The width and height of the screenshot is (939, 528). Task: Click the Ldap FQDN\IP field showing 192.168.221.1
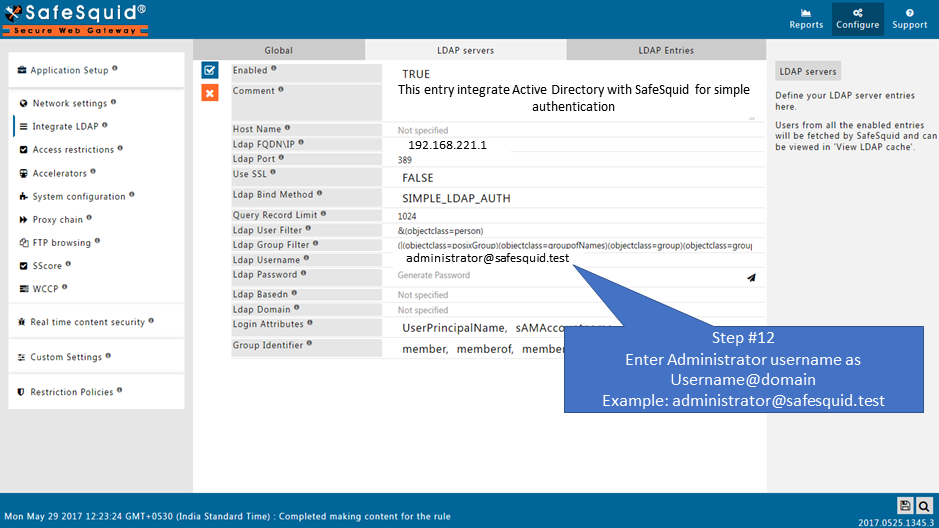tap(573, 145)
